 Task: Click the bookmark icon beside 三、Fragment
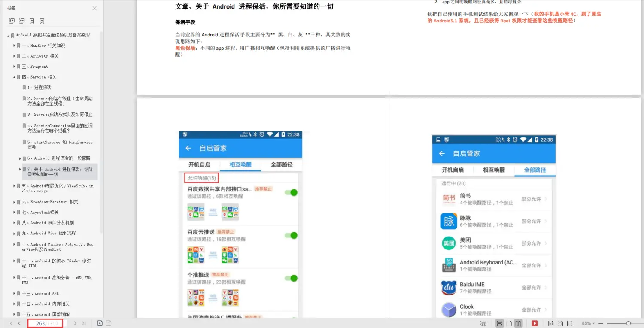[x=18, y=67]
